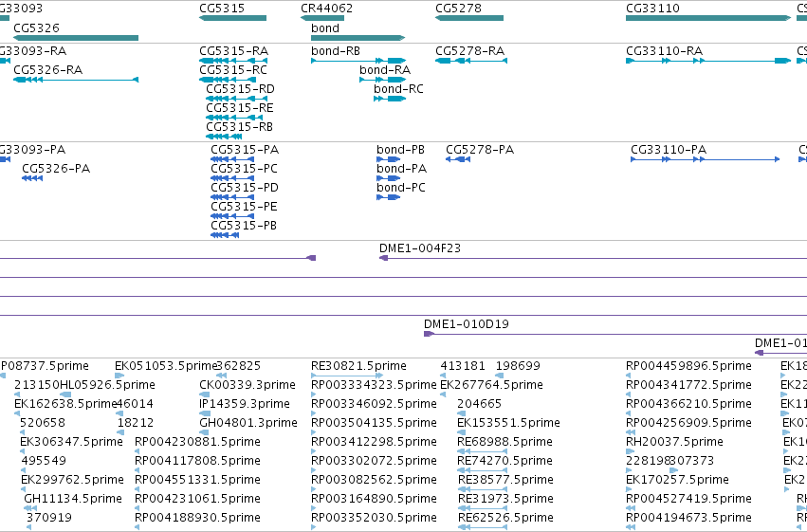Select EST RP003504135.5prime

[x=314, y=432]
